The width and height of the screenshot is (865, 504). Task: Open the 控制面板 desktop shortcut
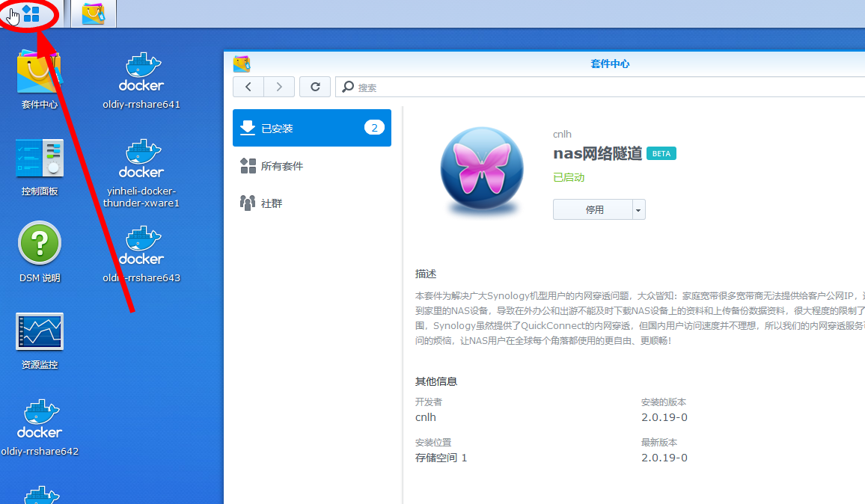coord(39,168)
